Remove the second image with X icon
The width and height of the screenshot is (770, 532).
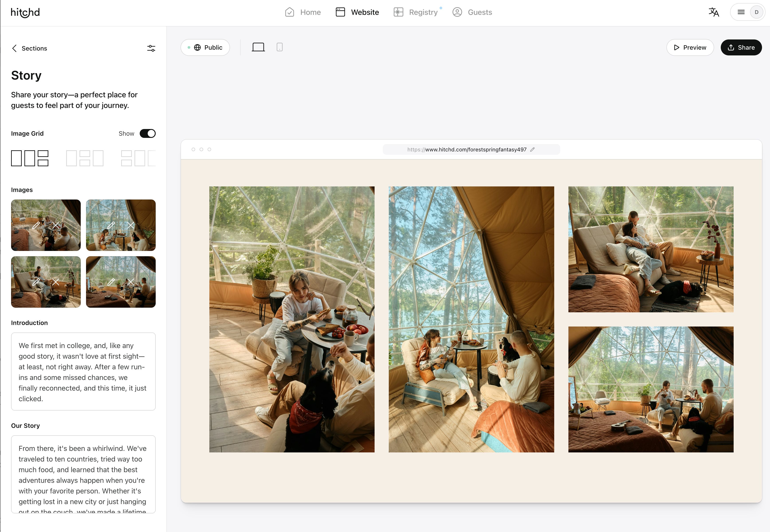point(131,225)
